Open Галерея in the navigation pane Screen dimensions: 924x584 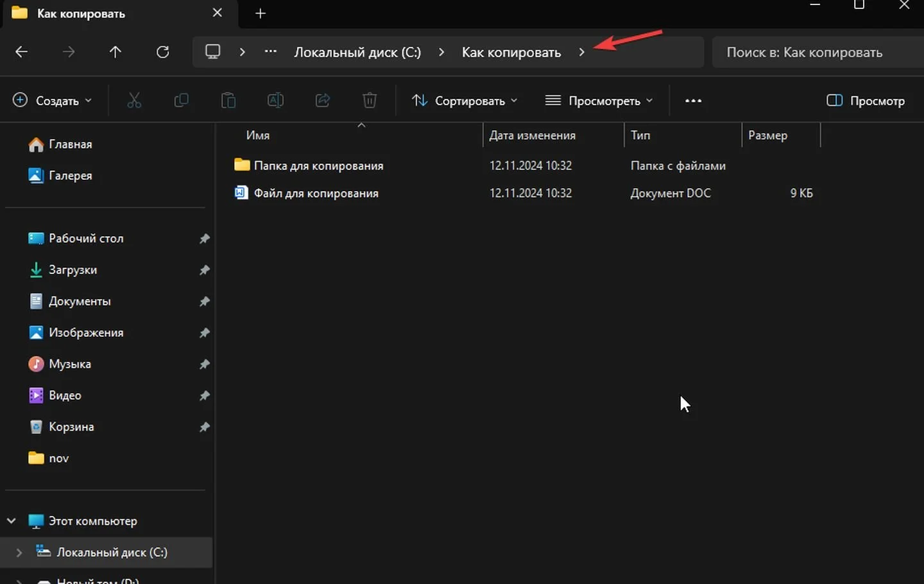[x=70, y=176]
